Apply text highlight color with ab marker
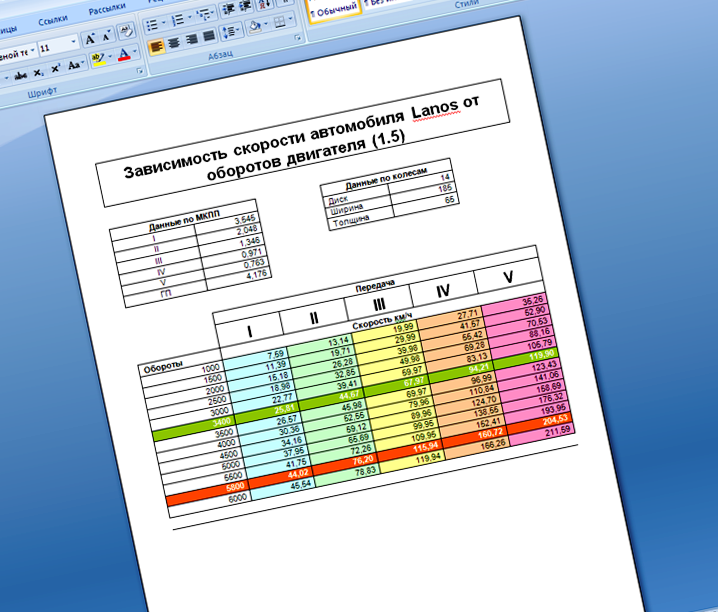The width and height of the screenshot is (718, 612). [98, 60]
